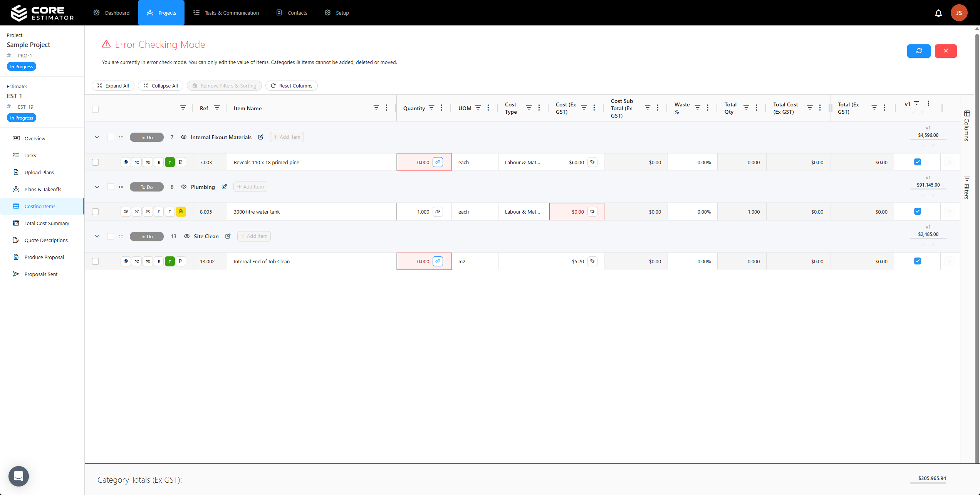Click the To Do badge on the Site Clean row
This screenshot has height=495, width=980.
pyautogui.click(x=146, y=236)
